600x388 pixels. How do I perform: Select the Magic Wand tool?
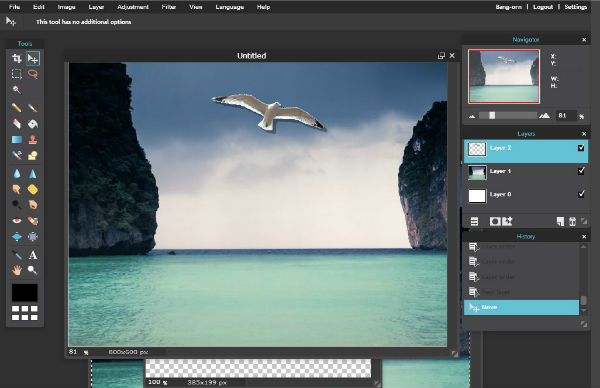pyautogui.click(x=16, y=90)
